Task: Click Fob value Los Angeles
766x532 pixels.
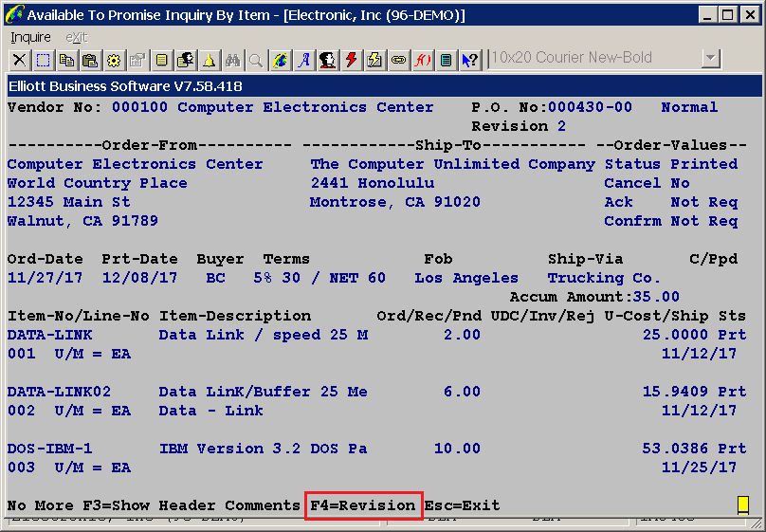Action: tap(466, 278)
